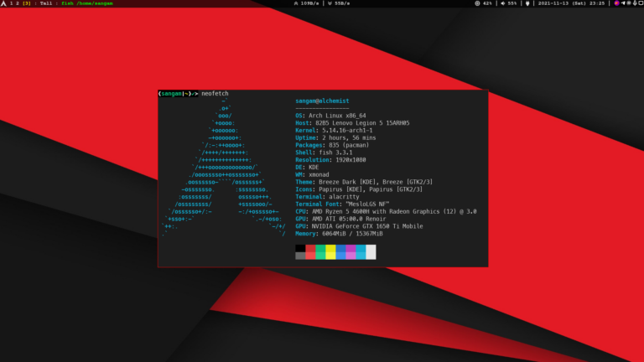Click the Resolution: 1920x1080 line
Screen dimensions: 644x362
pos(330,160)
